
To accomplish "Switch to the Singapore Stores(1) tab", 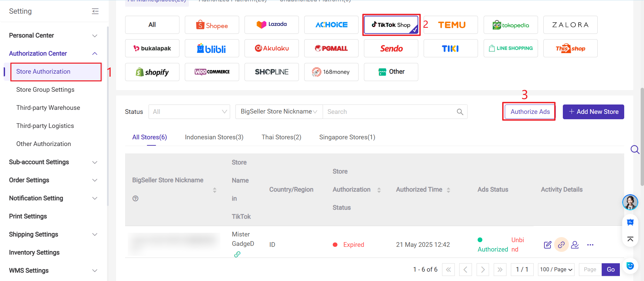I will point(347,137).
